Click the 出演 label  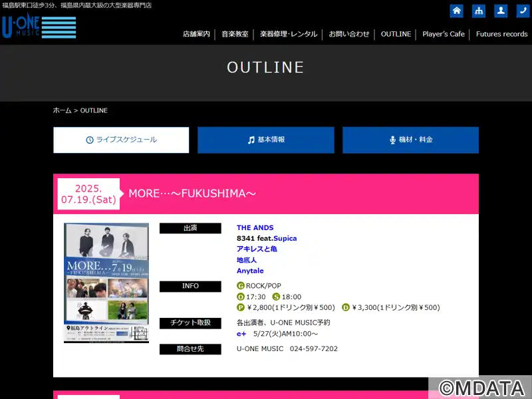[190, 228]
